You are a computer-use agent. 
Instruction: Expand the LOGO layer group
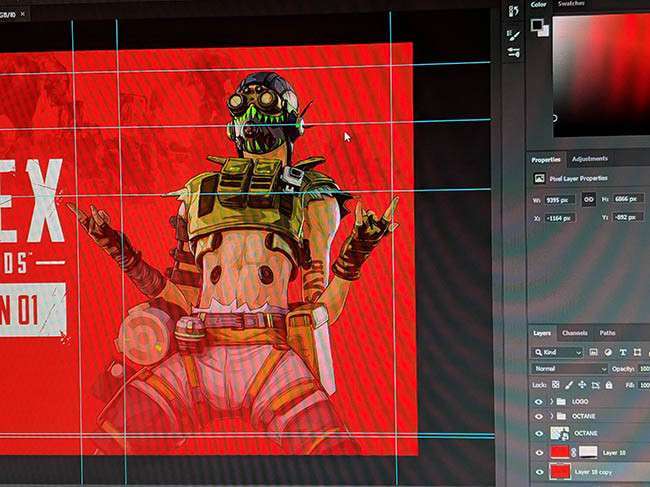[551, 400]
